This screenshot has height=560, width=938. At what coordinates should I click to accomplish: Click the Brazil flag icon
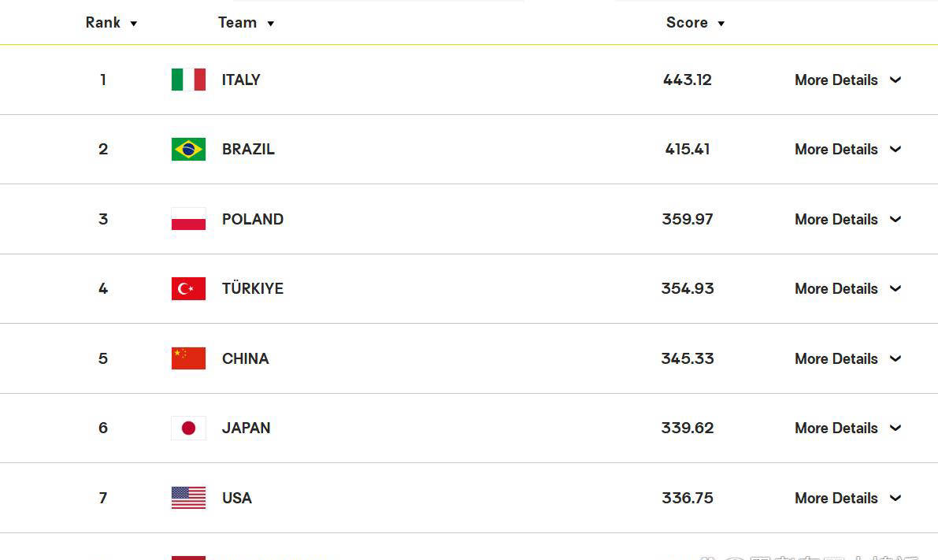point(188,149)
